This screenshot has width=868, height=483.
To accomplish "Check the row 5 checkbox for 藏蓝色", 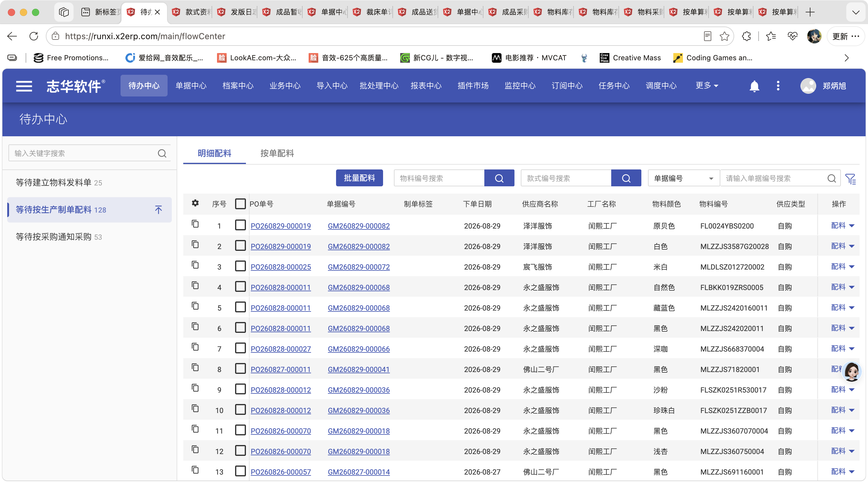I will click(x=240, y=307).
